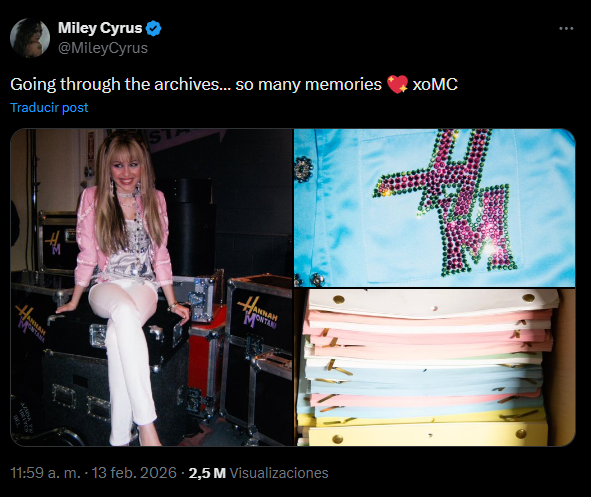Click the Visualizaciones label
Viewport: 591px width, 497px height.
(x=279, y=473)
